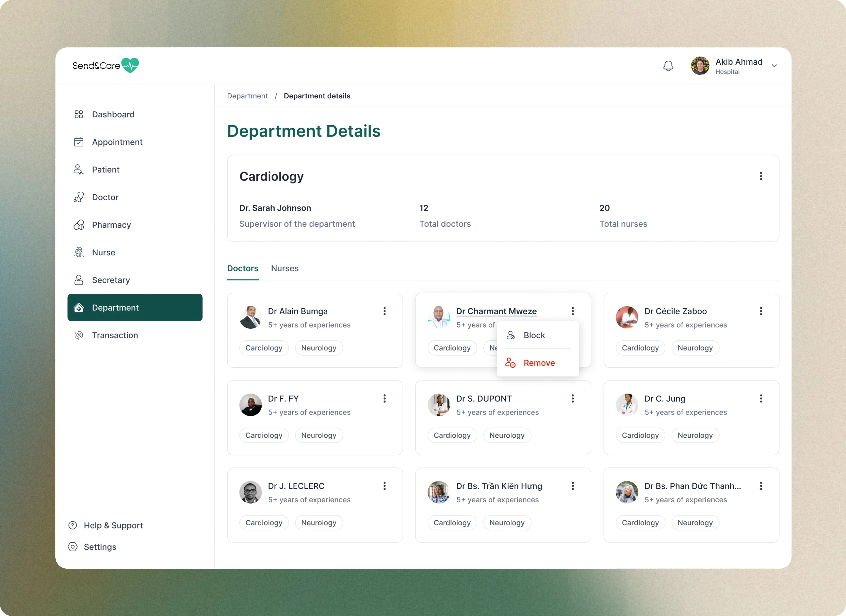Click the Nurse icon in sidebar
The width and height of the screenshot is (846, 616).
click(79, 252)
